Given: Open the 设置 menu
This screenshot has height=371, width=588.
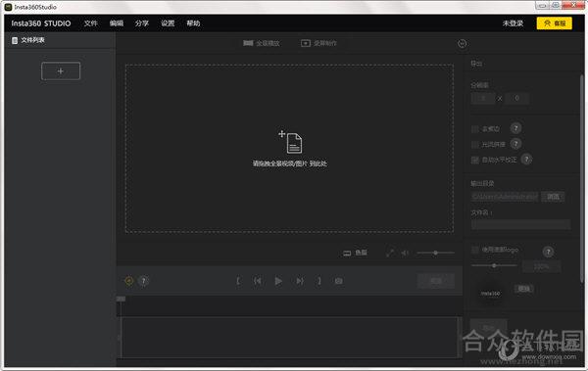Looking at the screenshot, I should click(168, 23).
